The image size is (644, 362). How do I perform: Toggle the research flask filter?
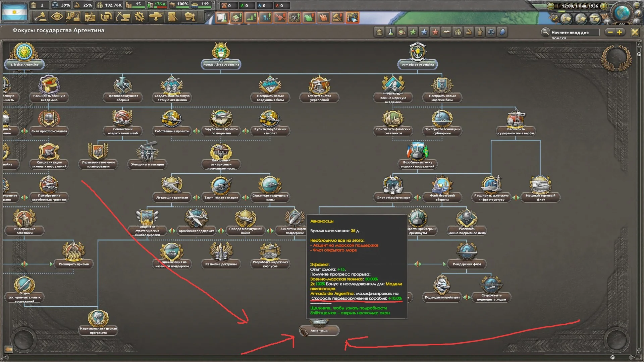click(x=390, y=32)
